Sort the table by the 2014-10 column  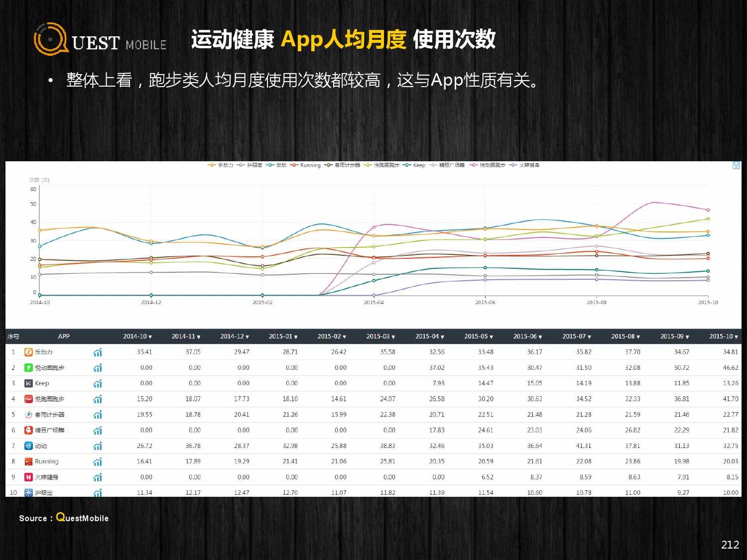137,336
